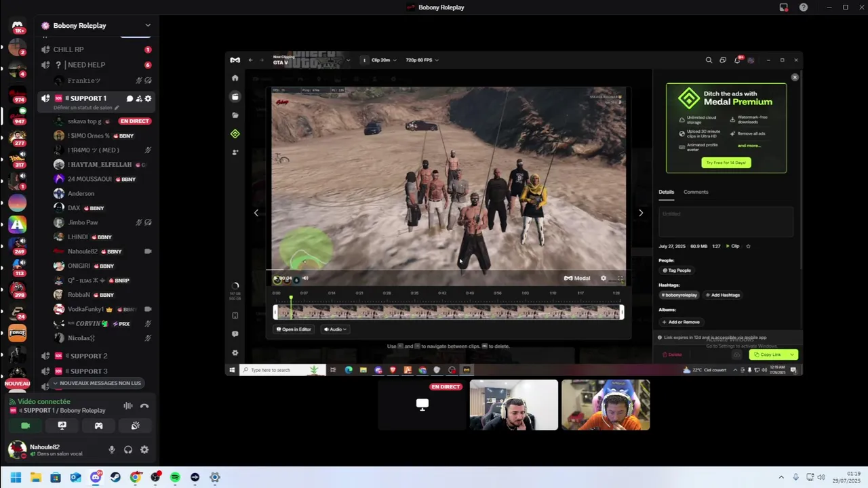Open the search icon in Medal header
868x488 pixels.
(x=709, y=60)
